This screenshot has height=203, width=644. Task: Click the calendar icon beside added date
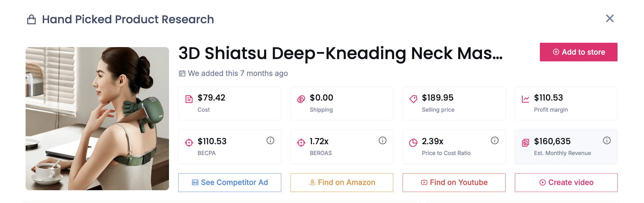[x=182, y=73]
